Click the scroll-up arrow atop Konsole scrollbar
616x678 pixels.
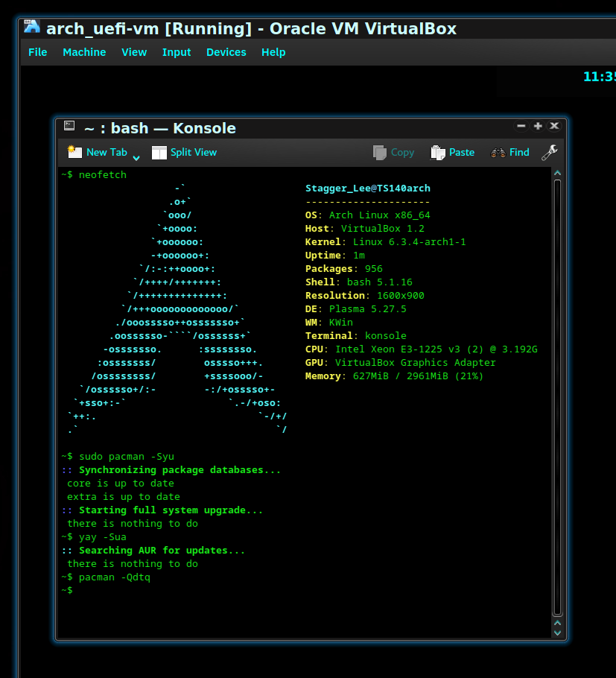(558, 173)
